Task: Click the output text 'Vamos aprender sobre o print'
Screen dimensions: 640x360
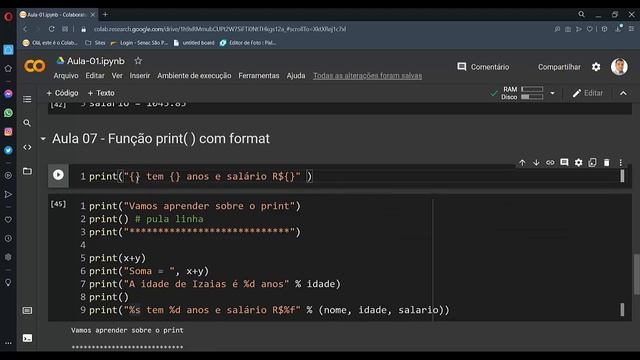Action: pyautogui.click(x=127, y=330)
